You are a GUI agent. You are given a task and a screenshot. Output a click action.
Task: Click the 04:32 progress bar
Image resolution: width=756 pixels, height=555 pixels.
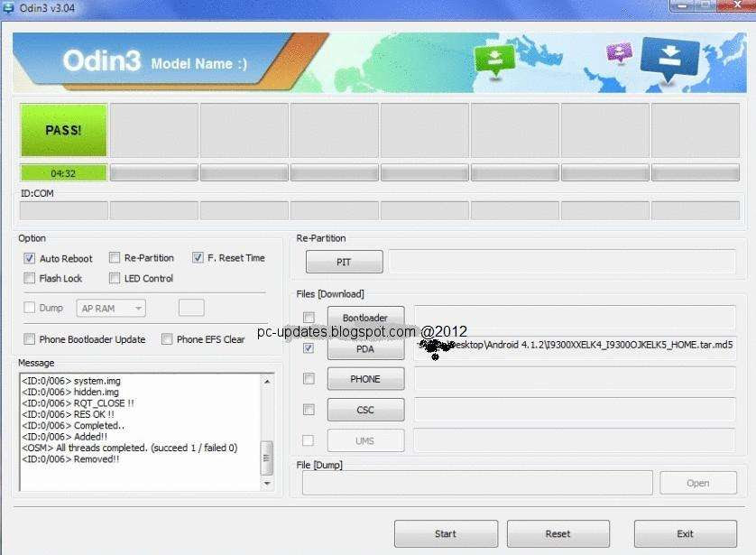(x=64, y=173)
